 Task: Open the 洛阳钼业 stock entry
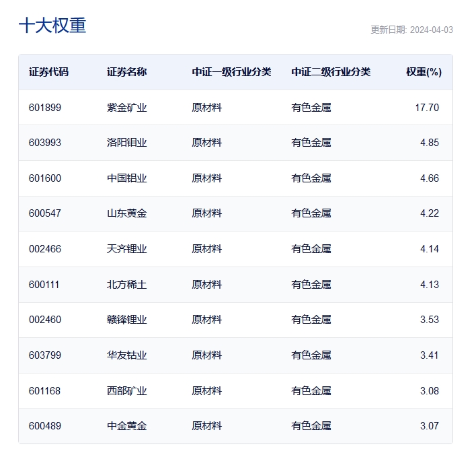click(126, 143)
